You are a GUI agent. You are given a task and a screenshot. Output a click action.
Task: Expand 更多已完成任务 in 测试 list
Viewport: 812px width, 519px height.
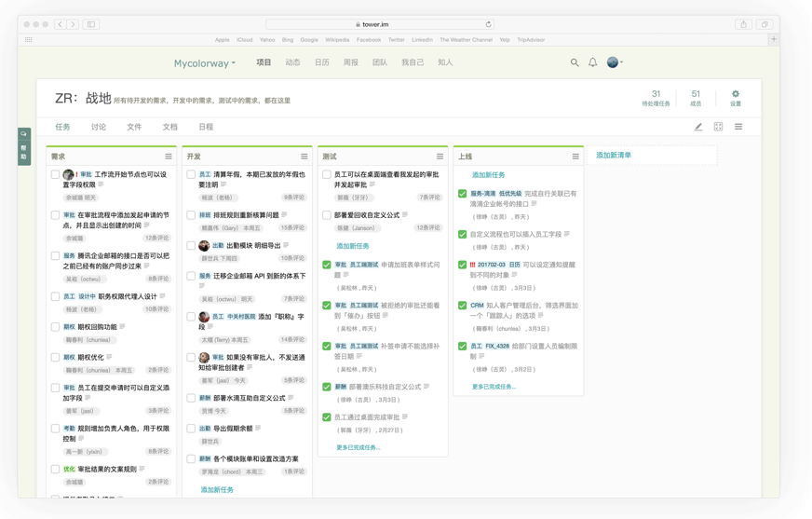pos(358,447)
